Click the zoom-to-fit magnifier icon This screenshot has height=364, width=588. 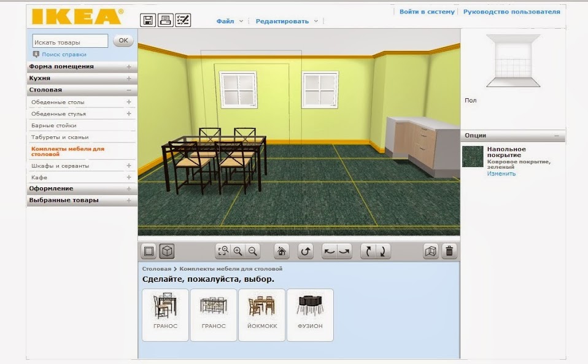click(x=223, y=251)
